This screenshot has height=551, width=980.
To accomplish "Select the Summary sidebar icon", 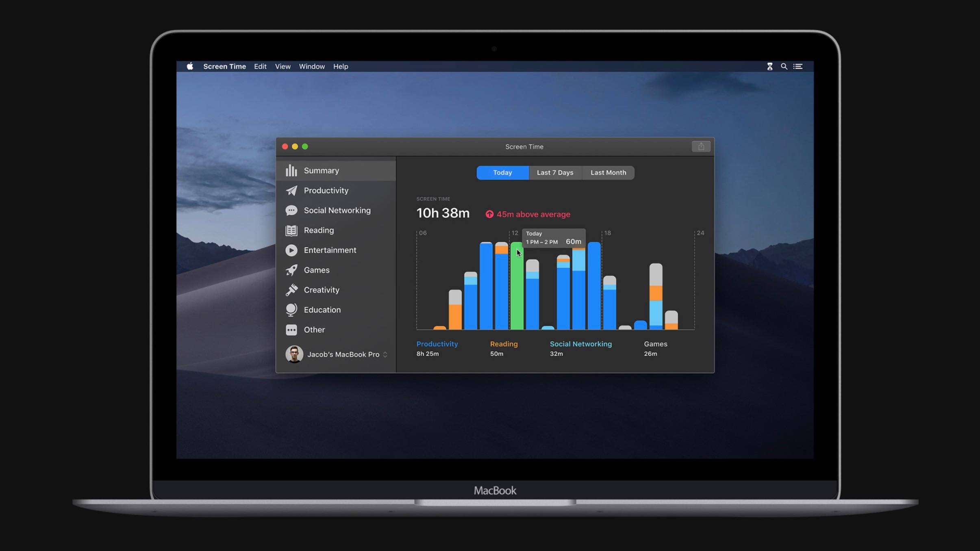I will coord(291,170).
